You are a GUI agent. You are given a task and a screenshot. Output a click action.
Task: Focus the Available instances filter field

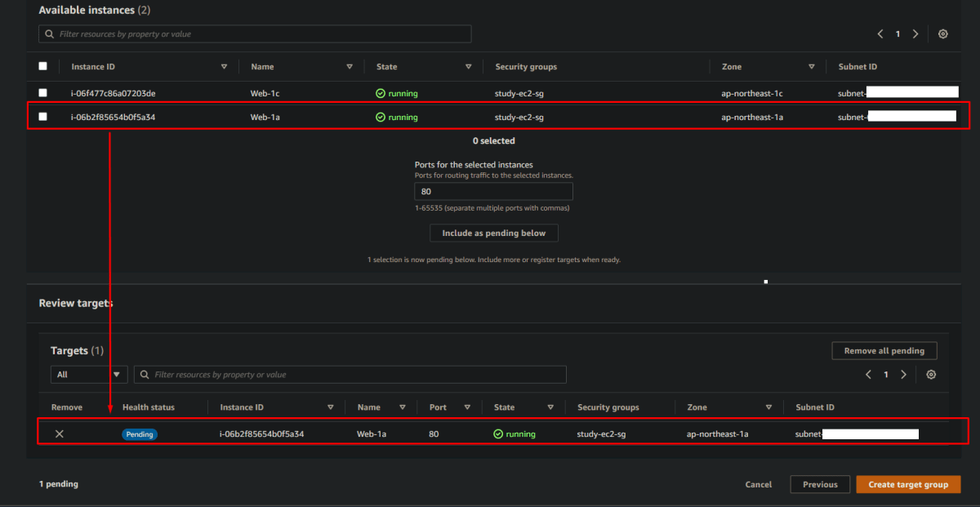(x=255, y=34)
